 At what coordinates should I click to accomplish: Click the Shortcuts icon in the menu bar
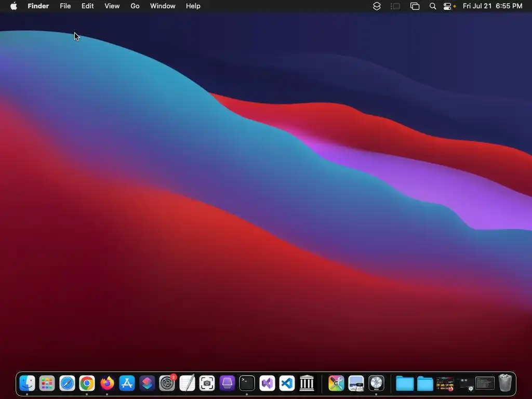coord(377,6)
